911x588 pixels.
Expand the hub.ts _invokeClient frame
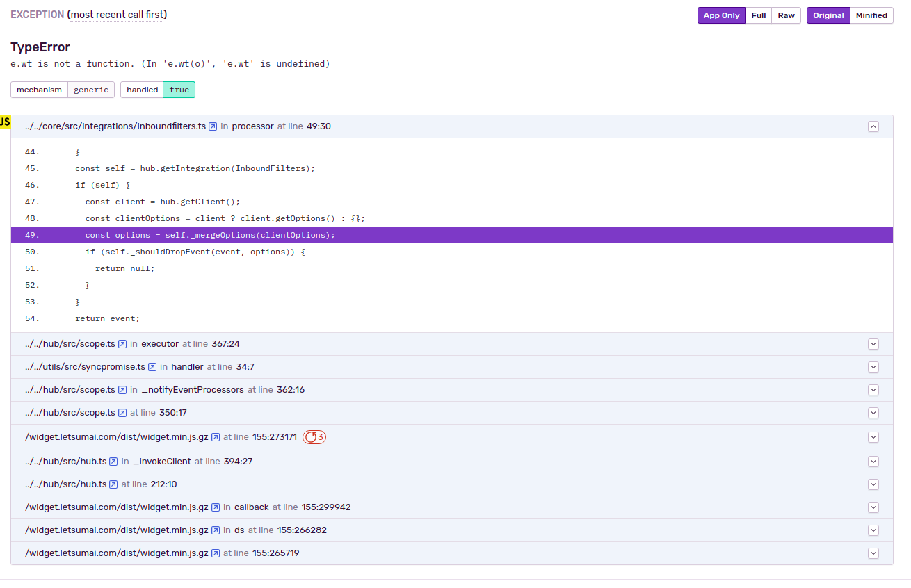coord(873,462)
